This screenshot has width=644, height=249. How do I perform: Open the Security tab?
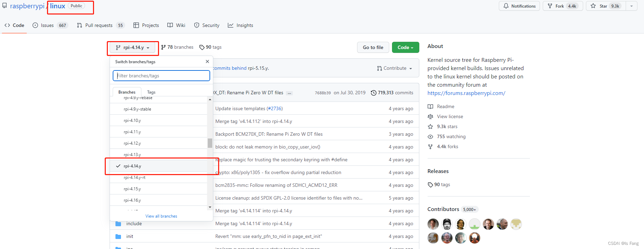click(x=207, y=25)
